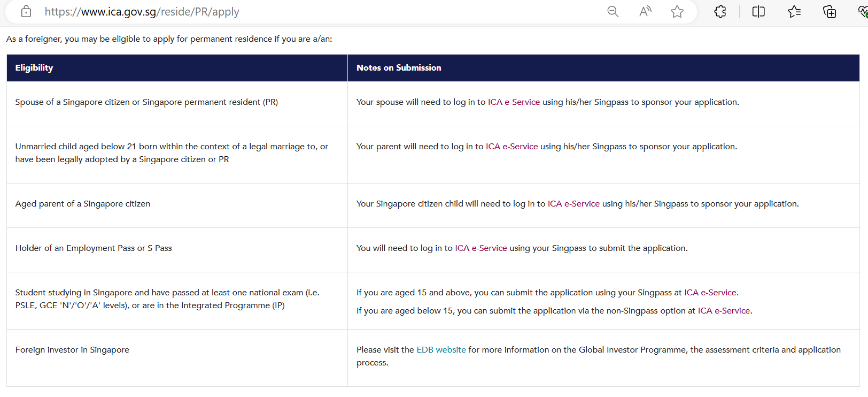
Task: Open the zoom magnifier icon in address bar
Action: [613, 11]
